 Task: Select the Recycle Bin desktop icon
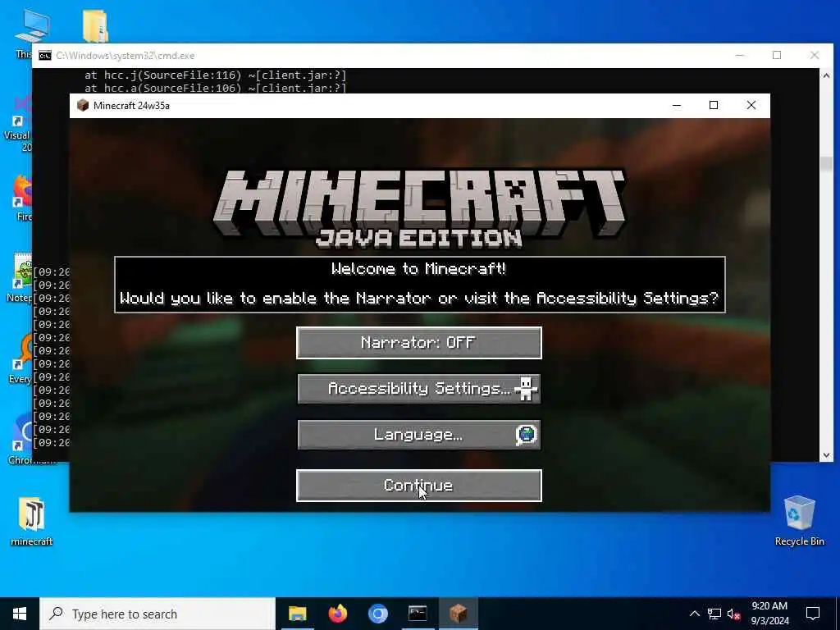(x=799, y=521)
